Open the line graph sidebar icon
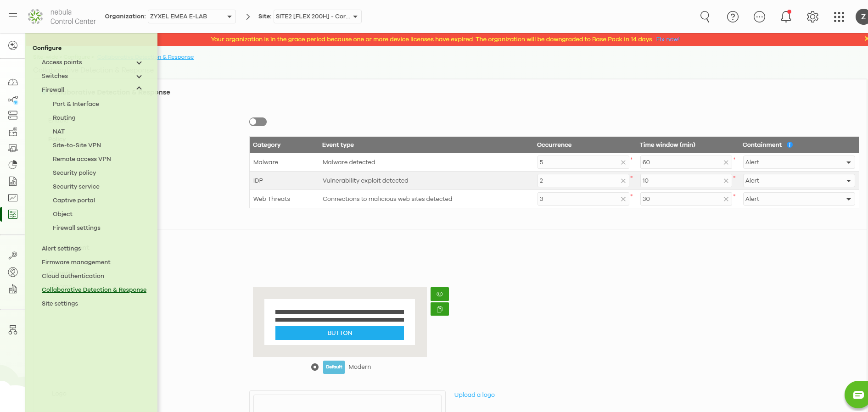The width and height of the screenshot is (868, 412). [13, 198]
